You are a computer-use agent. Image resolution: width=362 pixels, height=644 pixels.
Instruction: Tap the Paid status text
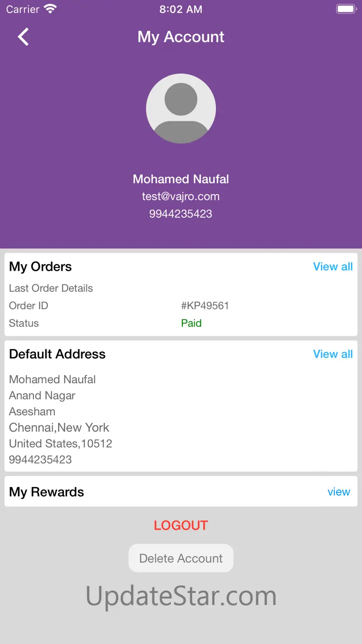point(191,323)
